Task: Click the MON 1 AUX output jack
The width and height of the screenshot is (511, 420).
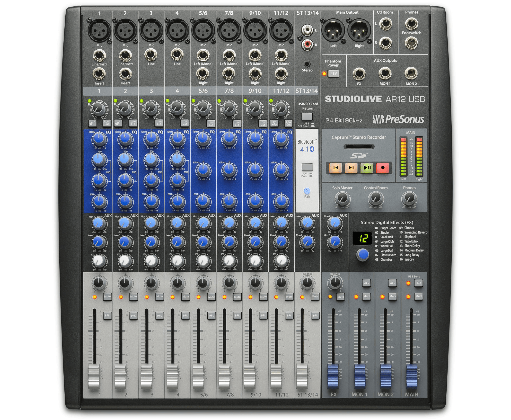Action: [x=385, y=74]
